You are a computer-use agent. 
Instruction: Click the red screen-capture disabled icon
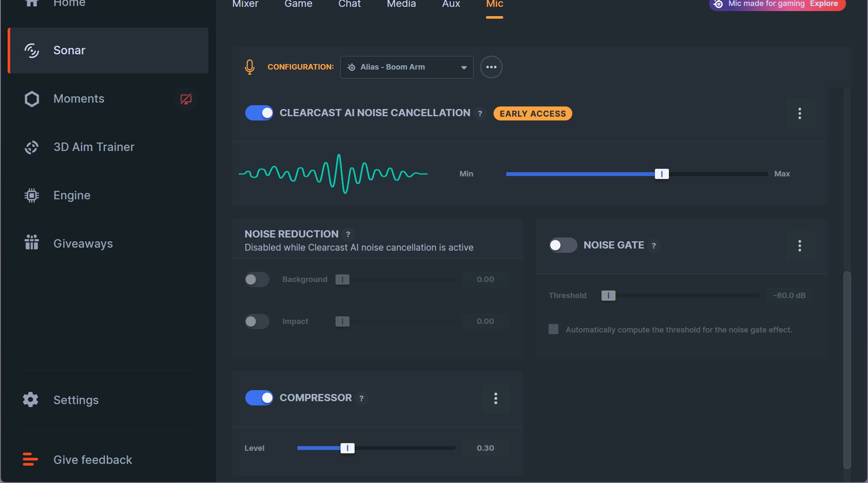[186, 99]
